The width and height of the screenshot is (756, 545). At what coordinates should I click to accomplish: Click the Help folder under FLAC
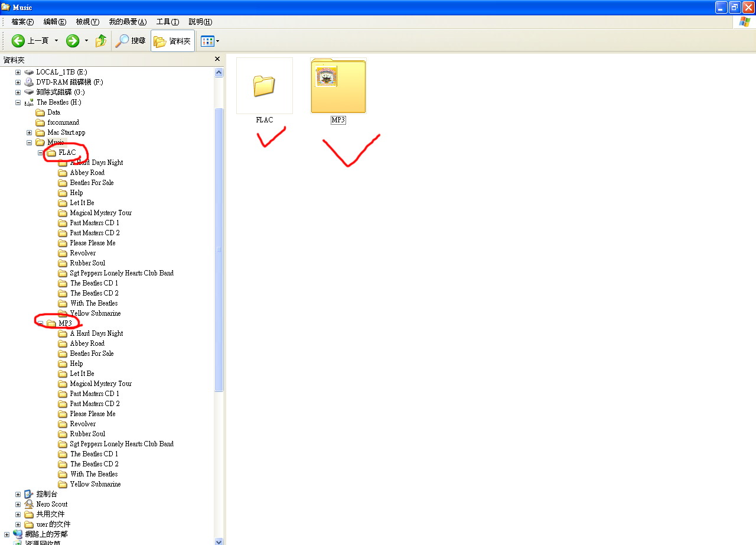click(x=76, y=193)
